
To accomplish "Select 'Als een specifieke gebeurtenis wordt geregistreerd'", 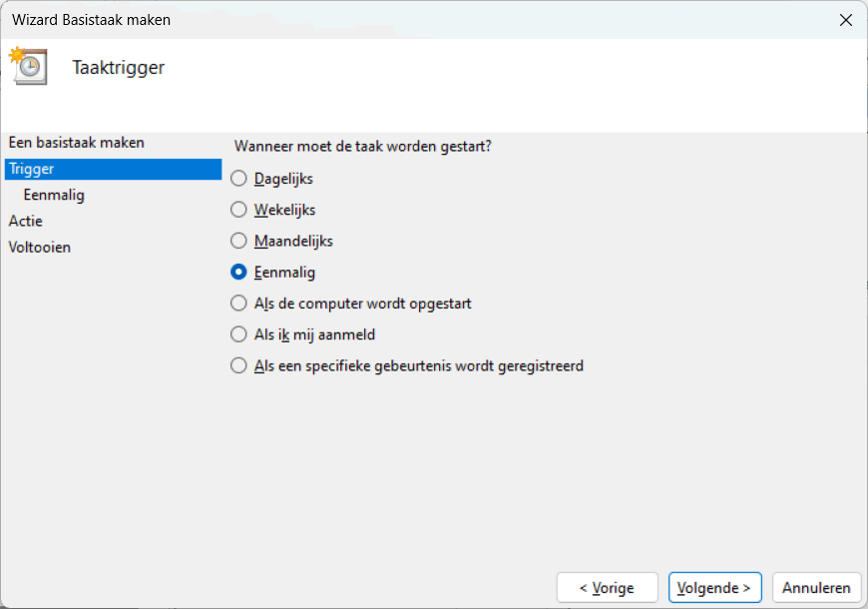I will [238, 365].
